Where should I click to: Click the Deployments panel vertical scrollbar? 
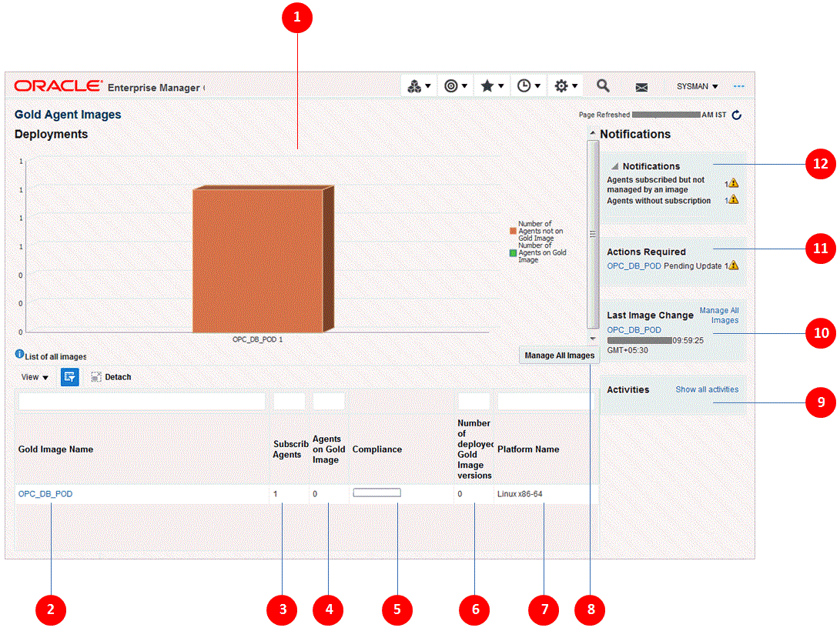tap(592, 234)
